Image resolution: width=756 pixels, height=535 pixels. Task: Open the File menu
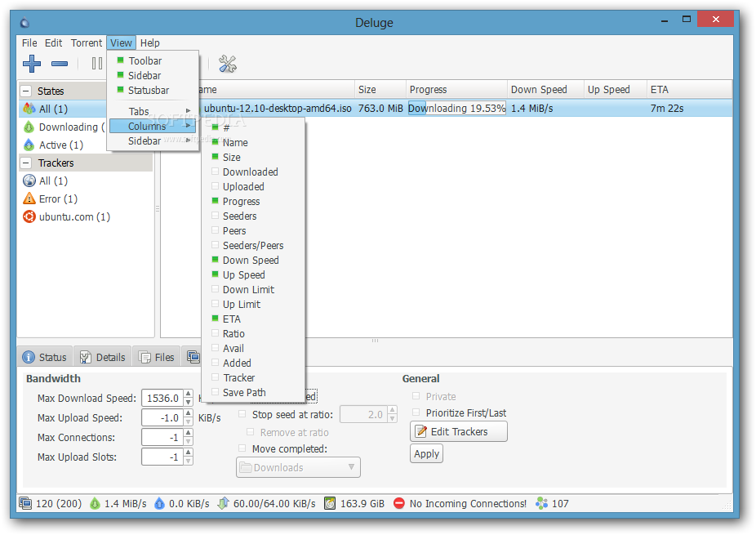click(x=29, y=43)
